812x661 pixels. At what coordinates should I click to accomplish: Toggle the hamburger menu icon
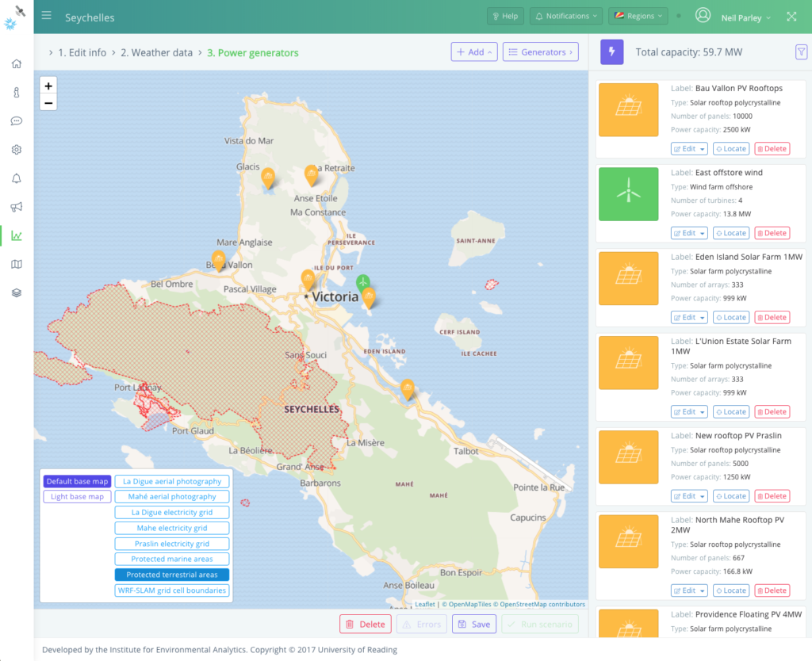47,17
